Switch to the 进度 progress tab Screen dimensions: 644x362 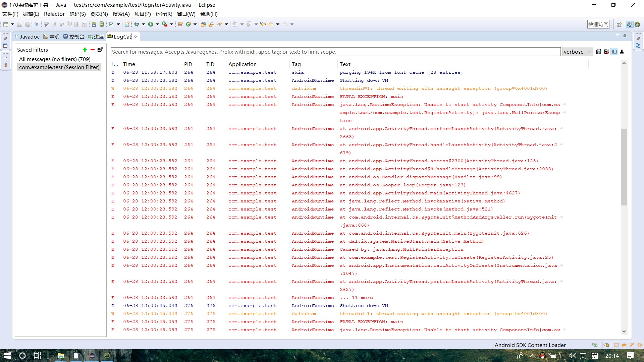(x=96, y=37)
